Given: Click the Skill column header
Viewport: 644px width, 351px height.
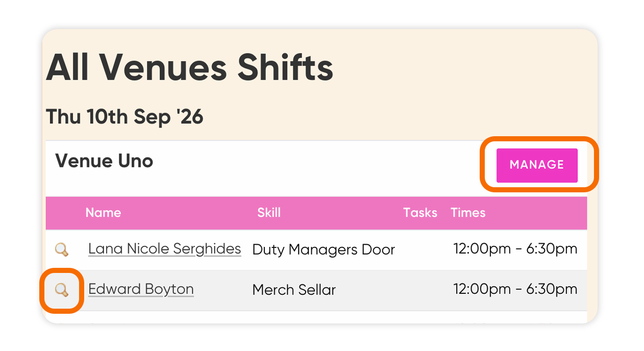Looking at the screenshot, I should [269, 213].
